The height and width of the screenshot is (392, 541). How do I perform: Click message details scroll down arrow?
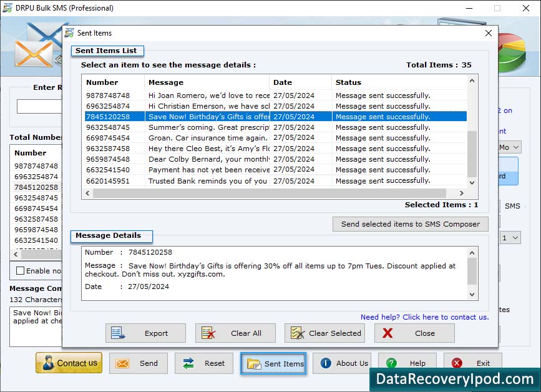[472, 295]
